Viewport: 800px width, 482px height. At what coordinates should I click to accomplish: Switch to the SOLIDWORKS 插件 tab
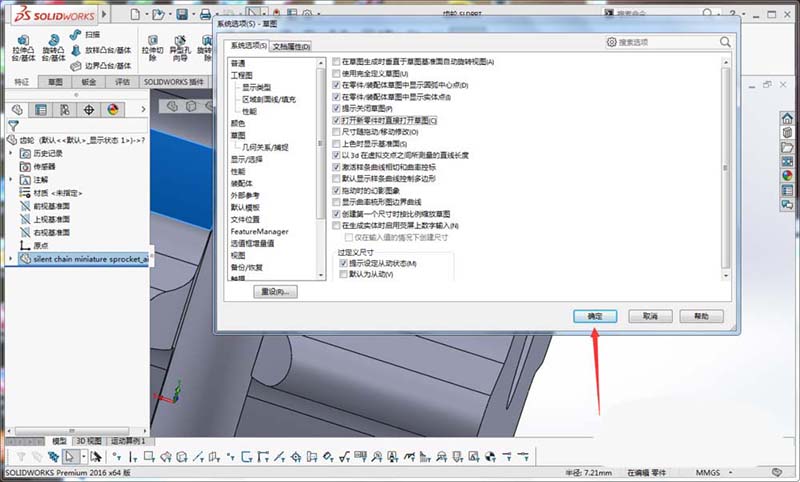(173, 82)
